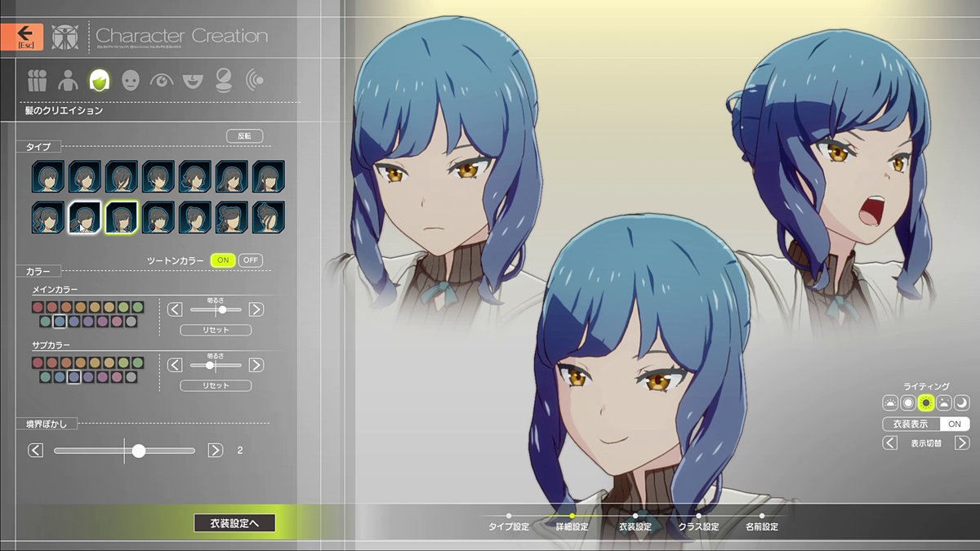Reset main color brightness with リセット

tap(216, 330)
